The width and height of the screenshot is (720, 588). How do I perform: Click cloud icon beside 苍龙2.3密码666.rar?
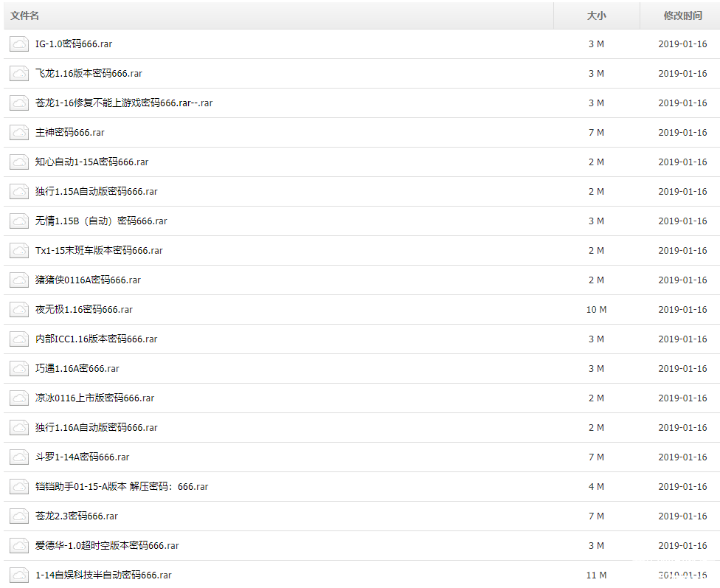point(19,516)
